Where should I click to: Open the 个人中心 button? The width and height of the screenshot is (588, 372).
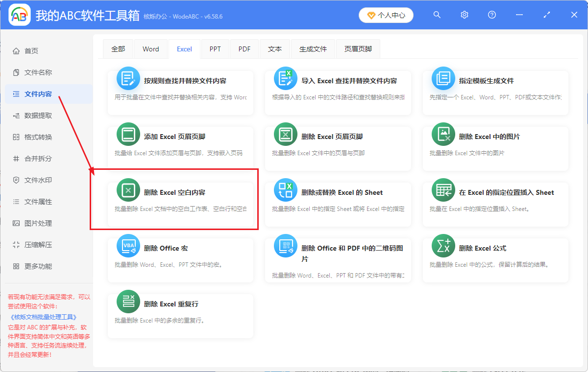tap(386, 15)
